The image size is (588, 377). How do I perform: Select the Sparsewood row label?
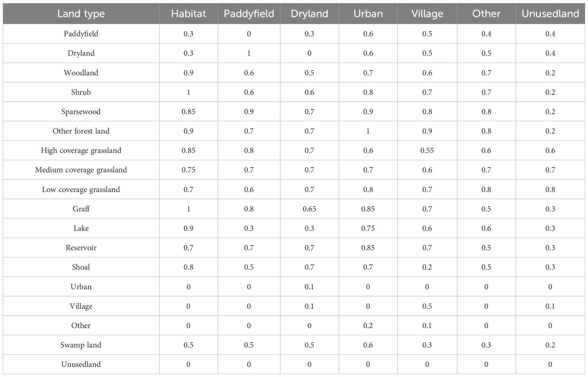[x=81, y=112]
